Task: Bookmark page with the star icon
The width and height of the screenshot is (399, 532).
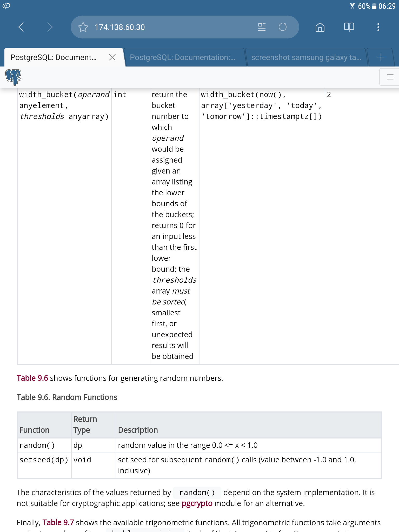Action: 83,27
